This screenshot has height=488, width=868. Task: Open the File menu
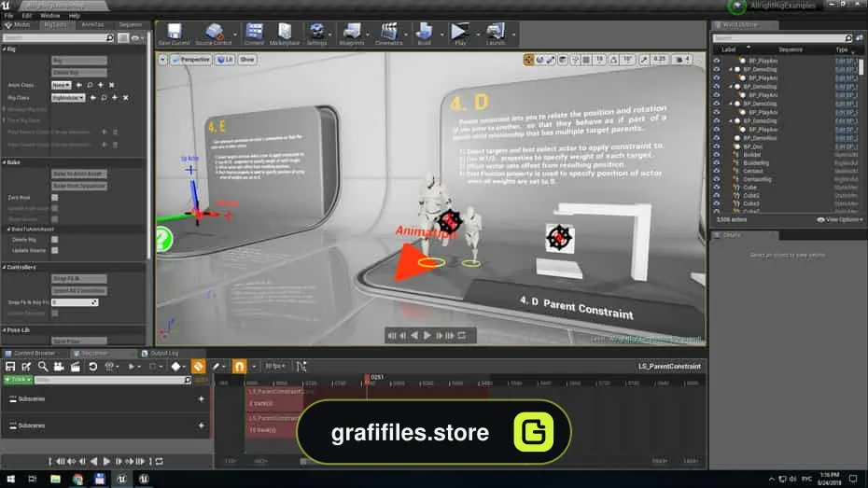pyautogui.click(x=8, y=16)
